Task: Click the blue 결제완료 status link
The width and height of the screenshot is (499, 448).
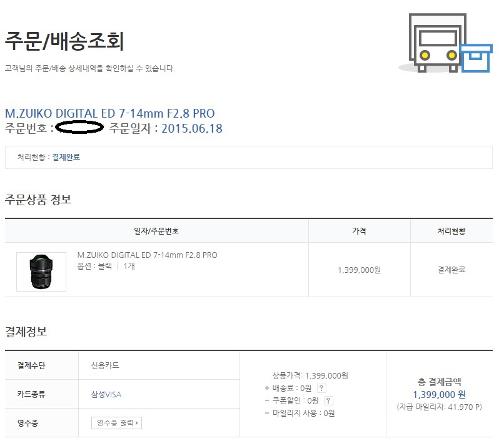Action: (x=66, y=157)
